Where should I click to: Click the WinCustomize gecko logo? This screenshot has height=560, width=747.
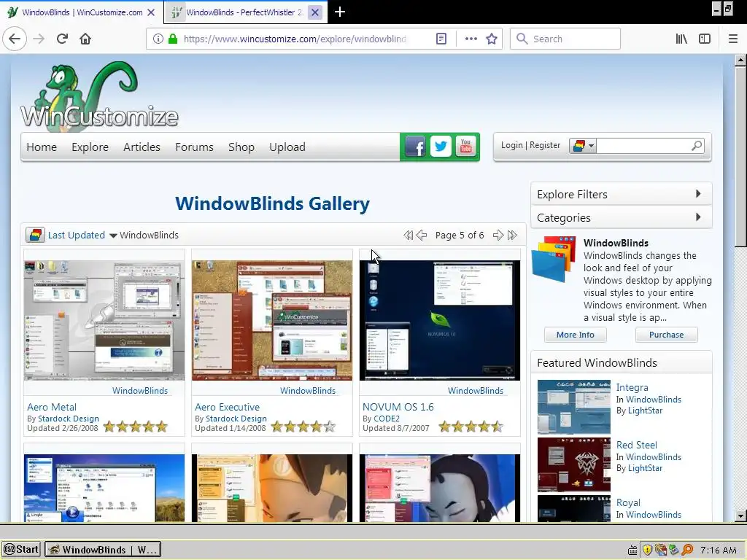click(x=99, y=96)
